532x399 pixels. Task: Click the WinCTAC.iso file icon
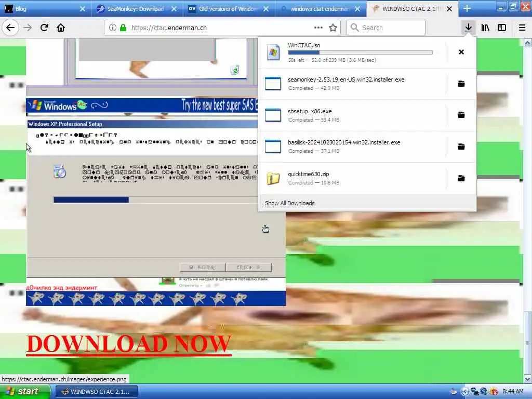click(273, 52)
